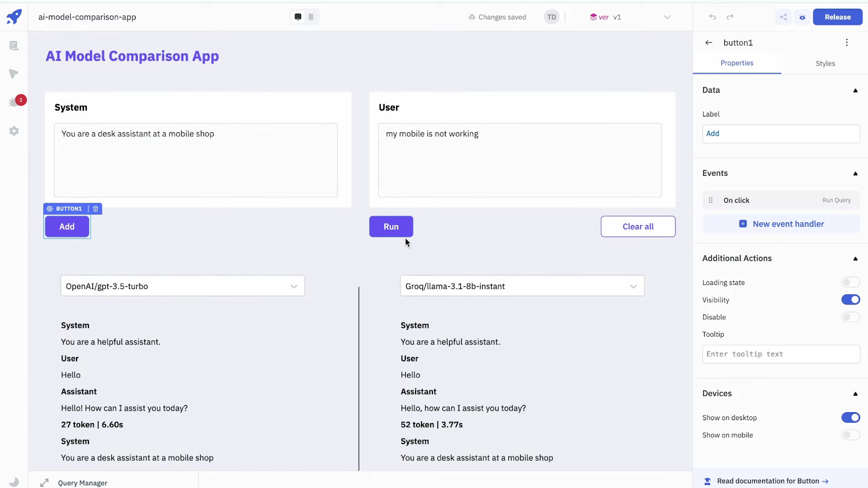Click the '27 token | 6.60s' text
The height and width of the screenshot is (488, 868).
tap(92, 425)
